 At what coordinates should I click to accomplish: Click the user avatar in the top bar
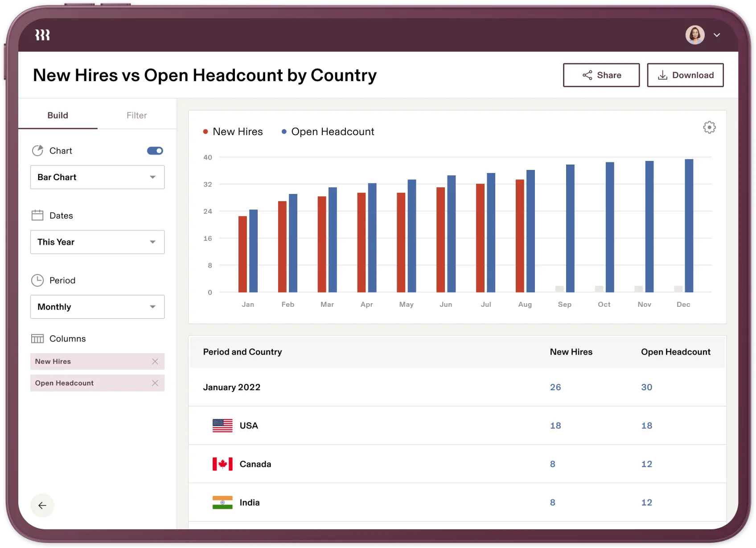[695, 34]
